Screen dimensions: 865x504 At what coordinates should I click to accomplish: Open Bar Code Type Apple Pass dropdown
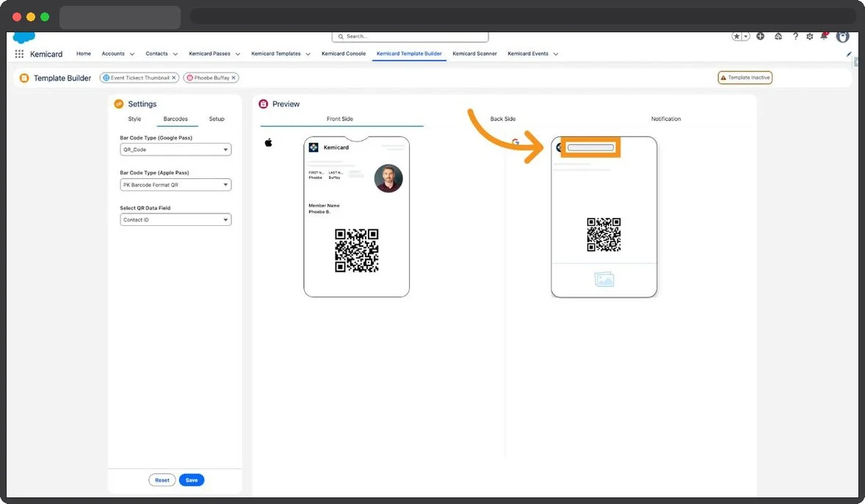[175, 185]
